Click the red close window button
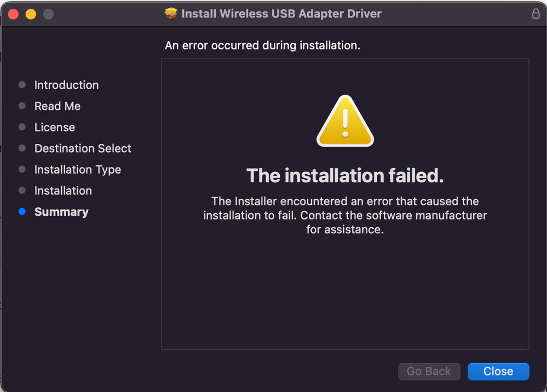547x392 pixels. pos(13,14)
